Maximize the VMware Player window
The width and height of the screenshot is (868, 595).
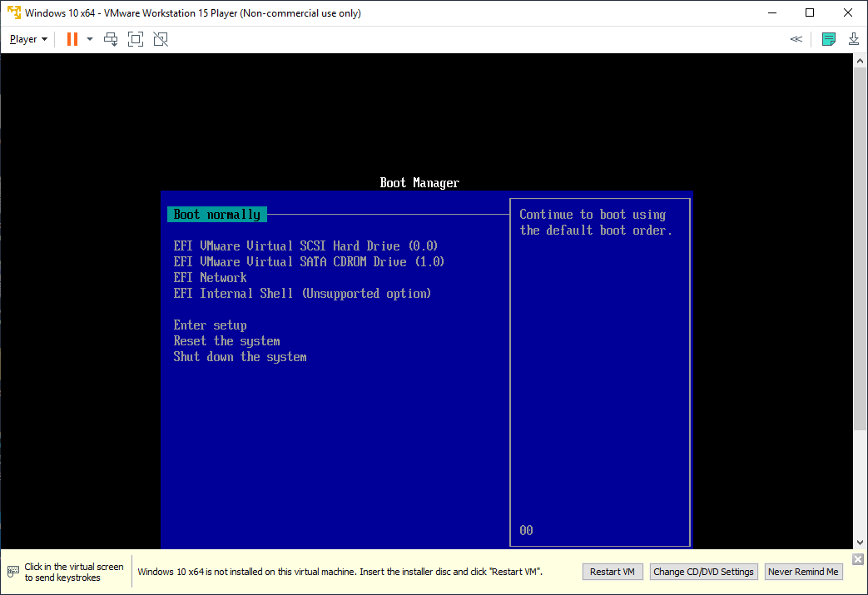(810, 12)
